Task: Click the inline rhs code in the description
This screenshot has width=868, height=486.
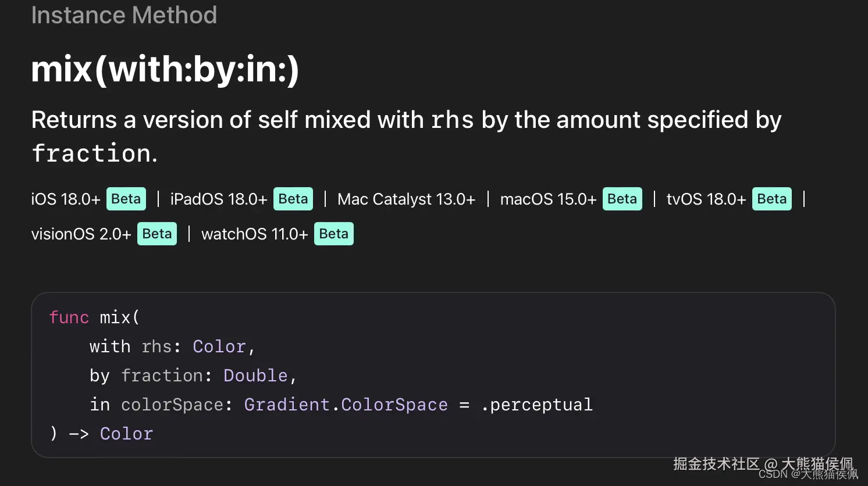Action: pos(452,120)
